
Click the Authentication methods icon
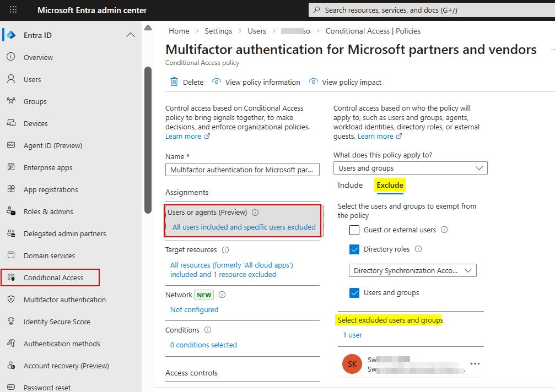pyautogui.click(x=11, y=343)
